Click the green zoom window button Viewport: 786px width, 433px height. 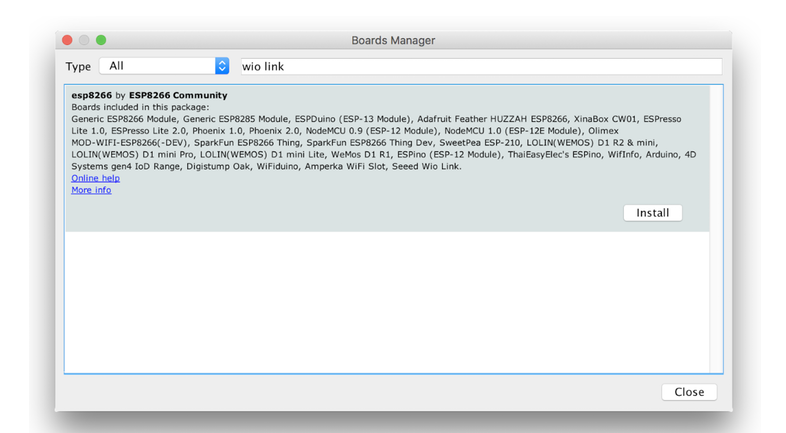coord(101,40)
